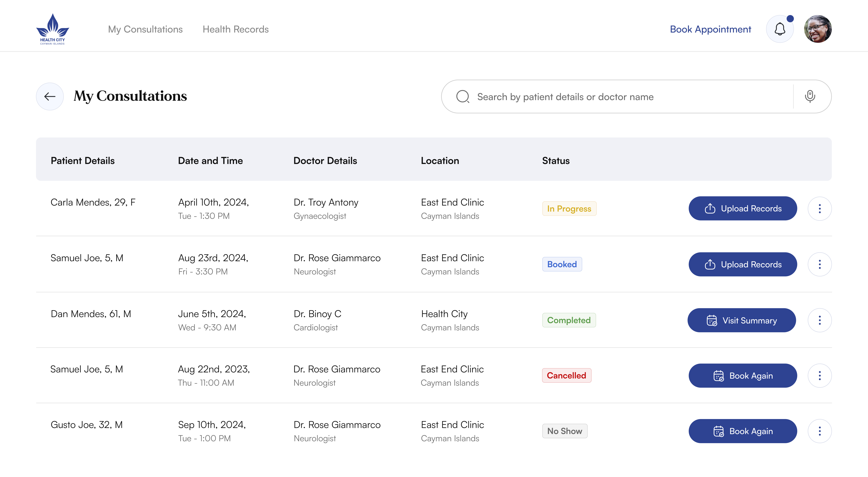Click Dr. Binoy C name
This screenshot has height=477, width=868.
pyautogui.click(x=317, y=314)
